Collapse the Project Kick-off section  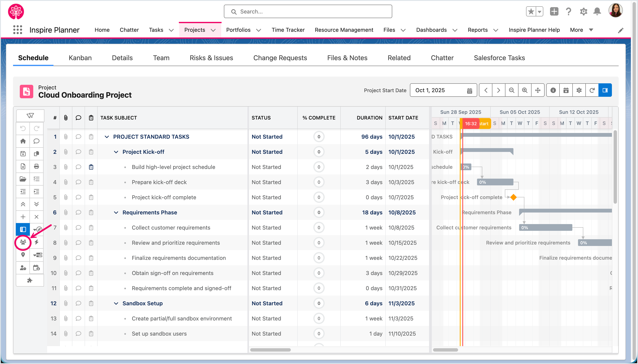(x=116, y=152)
